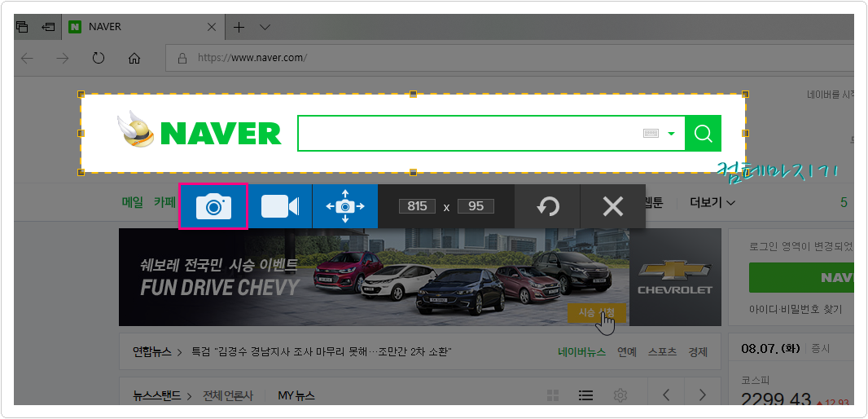Open the 연합뉴스 link
868x419 pixels.
[x=151, y=352]
